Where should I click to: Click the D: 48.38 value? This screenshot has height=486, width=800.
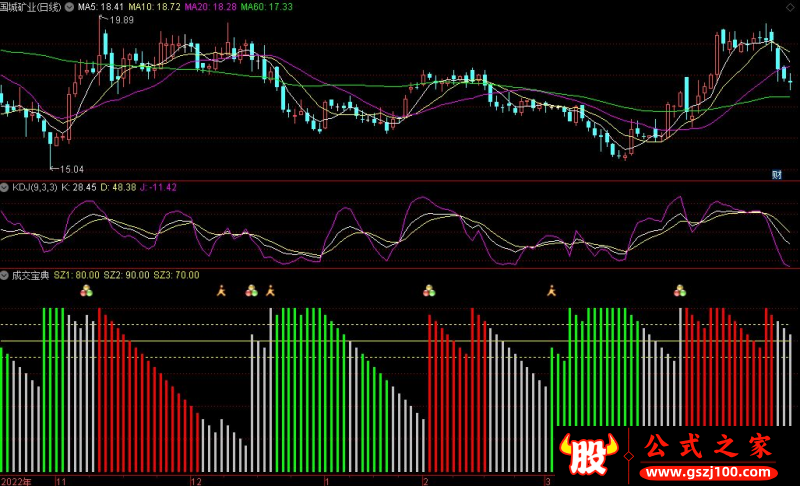coord(118,188)
